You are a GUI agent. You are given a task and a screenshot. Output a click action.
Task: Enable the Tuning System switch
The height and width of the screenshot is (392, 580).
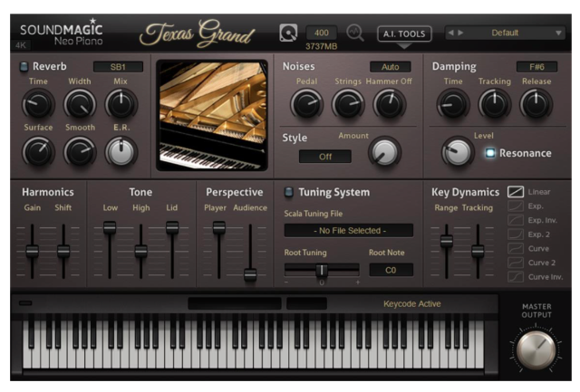(289, 192)
